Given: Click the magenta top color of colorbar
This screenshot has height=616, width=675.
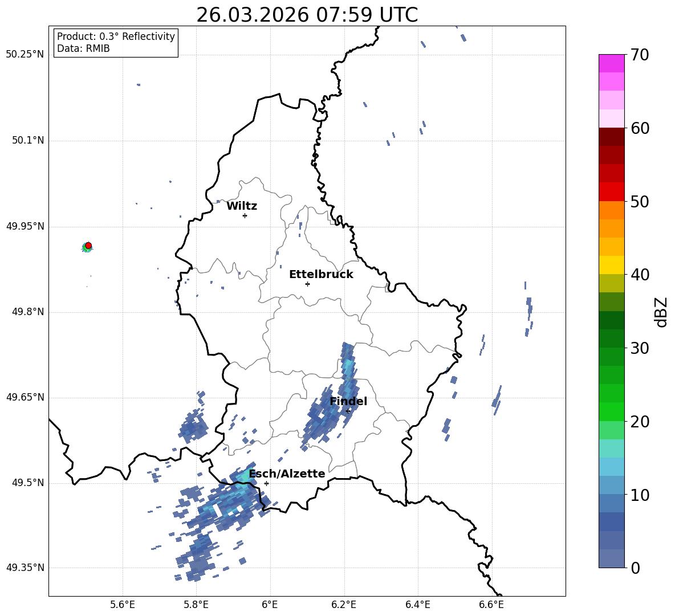Looking at the screenshot, I should [x=611, y=63].
